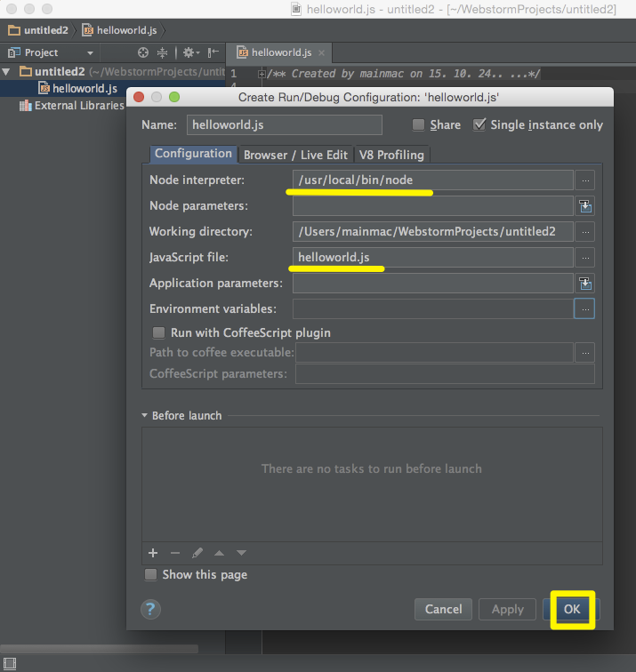This screenshot has width=636, height=672.
Task: Click the folded comment line in editor
Action: [x=404, y=74]
